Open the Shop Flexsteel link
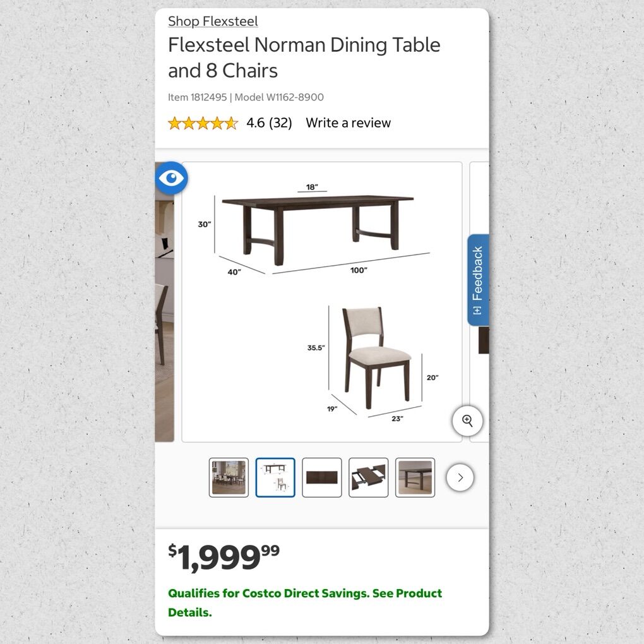The height and width of the screenshot is (644, 644). [213, 21]
